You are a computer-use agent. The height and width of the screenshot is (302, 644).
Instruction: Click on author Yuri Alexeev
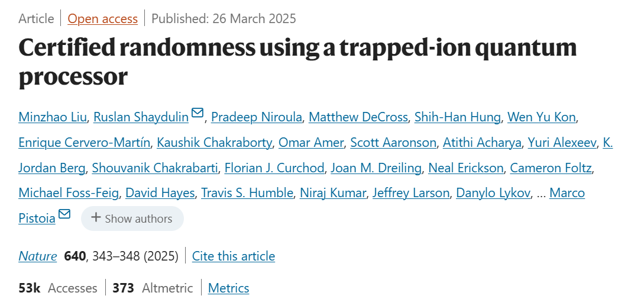click(561, 142)
